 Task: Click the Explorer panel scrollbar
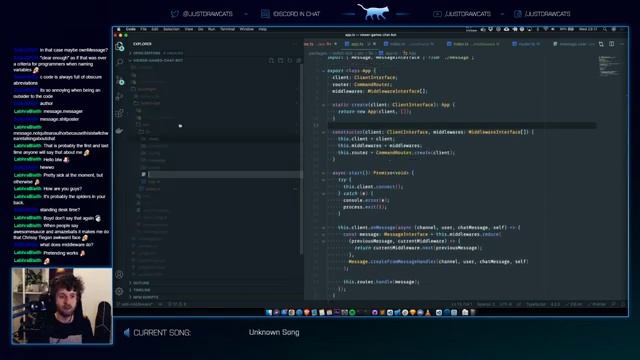point(301,159)
